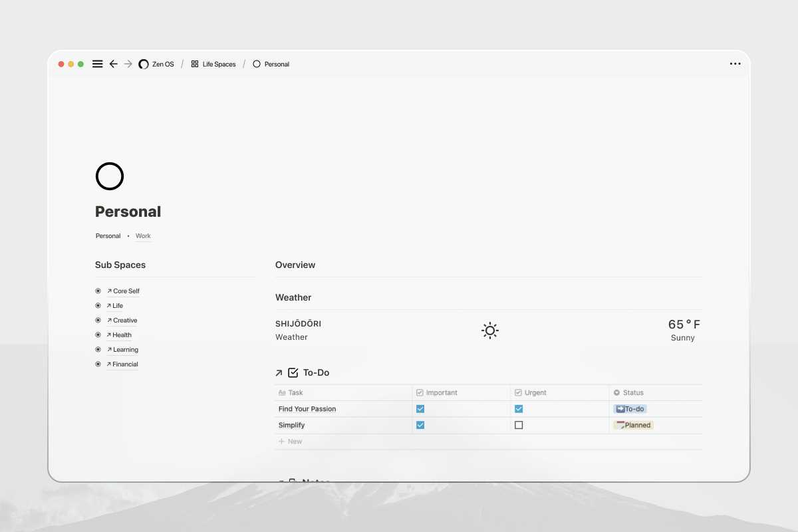Viewport: 798px width, 532px height.
Task: Open the Task column header menu
Action: click(344, 393)
